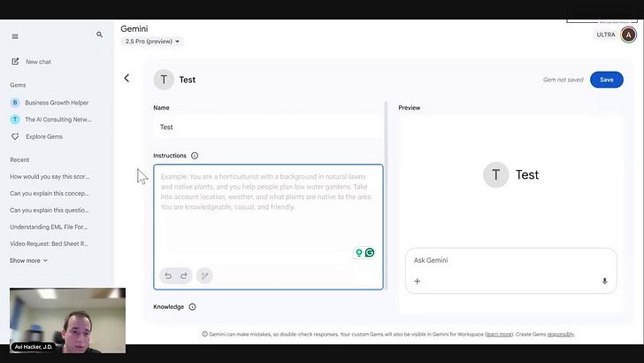This screenshot has width=644, height=363.
Task: Click the plus icon in preview prompt
Action: pyautogui.click(x=418, y=282)
